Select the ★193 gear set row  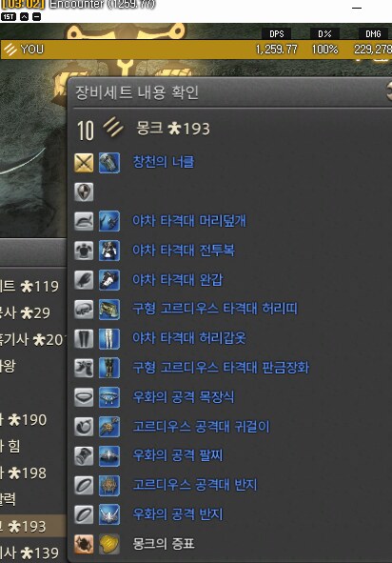33,527
